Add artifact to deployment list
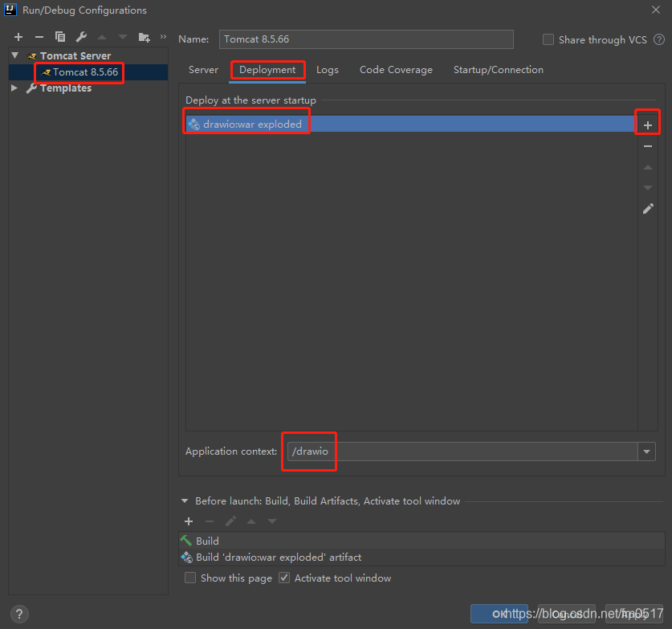Screen dimensions: 672x629 coord(648,125)
